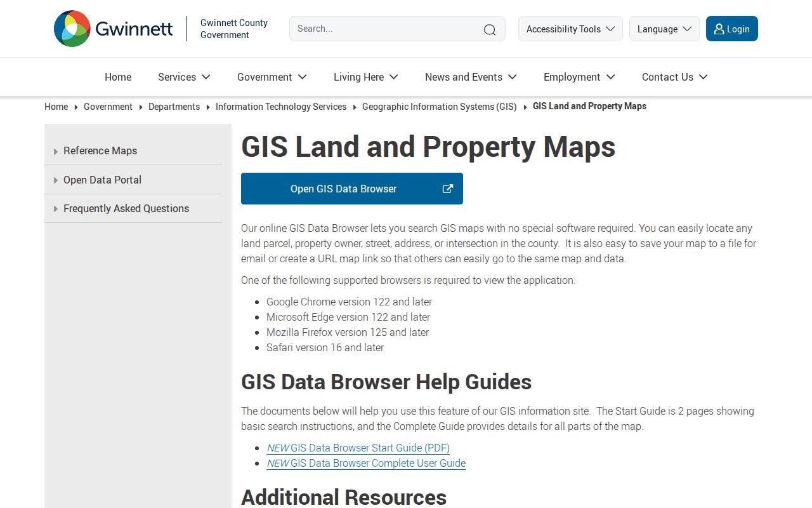Expand the Government menu chevron
Screen dimensions: 812x508
pos(303,77)
